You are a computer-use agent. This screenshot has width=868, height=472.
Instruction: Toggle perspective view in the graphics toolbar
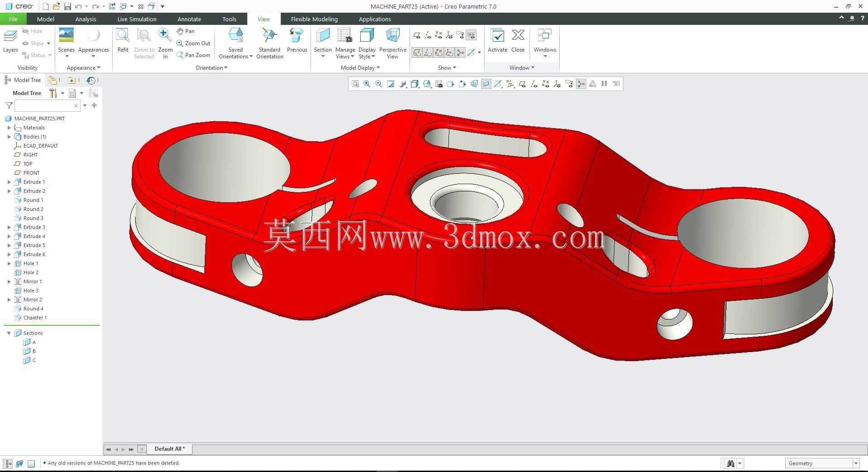pyautogui.click(x=474, y=84)
